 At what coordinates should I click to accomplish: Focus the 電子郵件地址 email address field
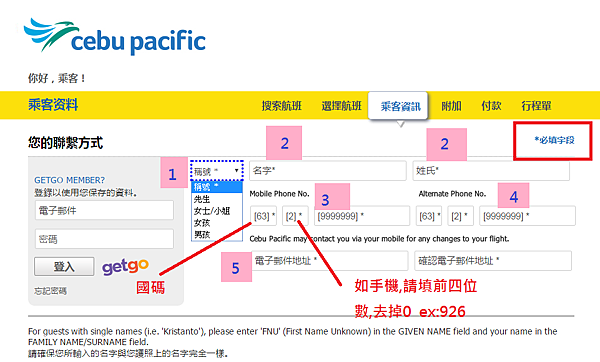pyautogui.click(x=330, y=261)
